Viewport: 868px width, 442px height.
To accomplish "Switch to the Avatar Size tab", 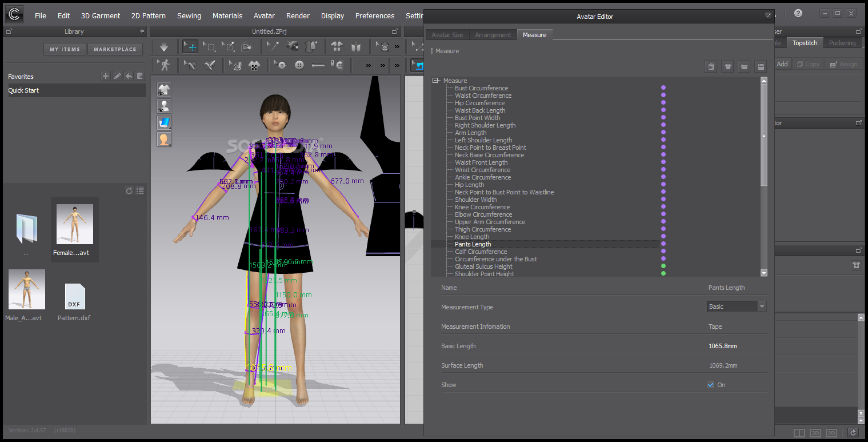I will 447,35.
